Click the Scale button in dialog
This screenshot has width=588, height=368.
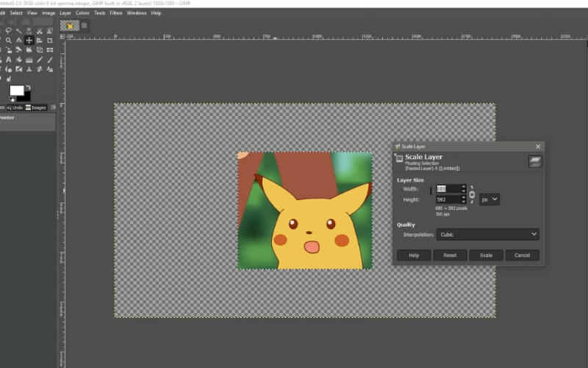[486, 255]
